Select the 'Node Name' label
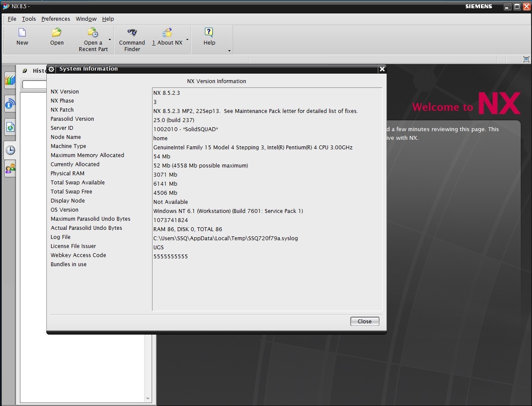This screenshot has width=532, height=406. (x=66, y=137)
